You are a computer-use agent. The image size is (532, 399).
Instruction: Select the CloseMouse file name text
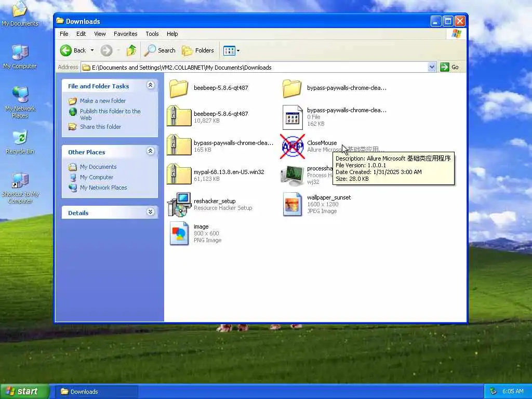coord(322,143)
